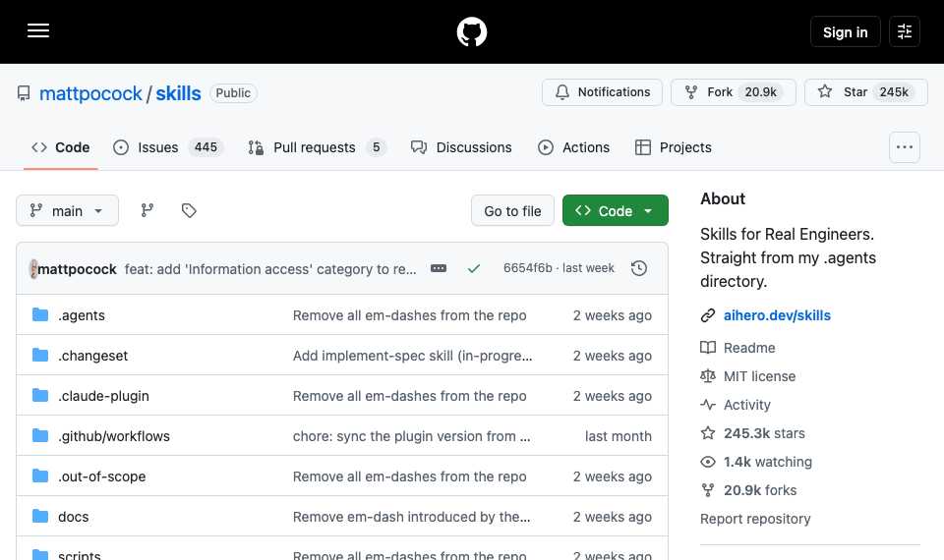Click the green checkmark commit status icon
Screen dimensions: 944x560
tap(474, 268)
